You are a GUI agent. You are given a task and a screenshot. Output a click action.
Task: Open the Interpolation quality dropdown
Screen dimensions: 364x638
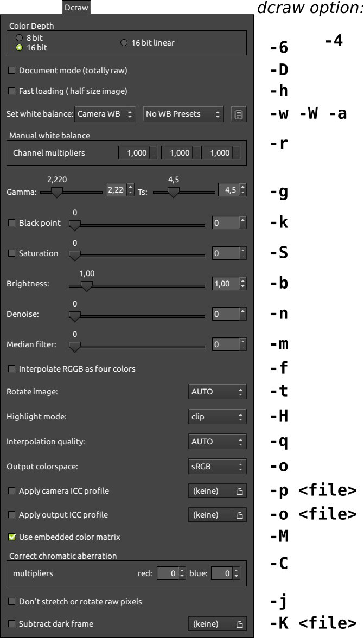(x=217, y=442)
